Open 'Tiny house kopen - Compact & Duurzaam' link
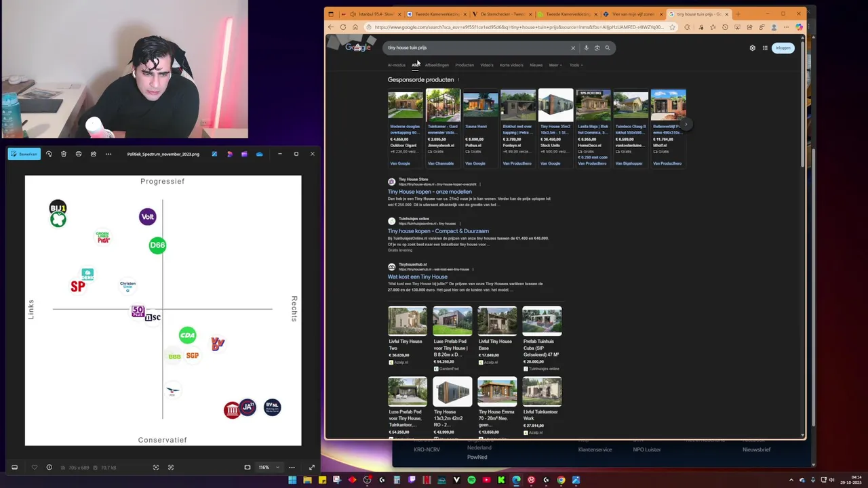Screen dimensions: 868x488 [438, 231]
